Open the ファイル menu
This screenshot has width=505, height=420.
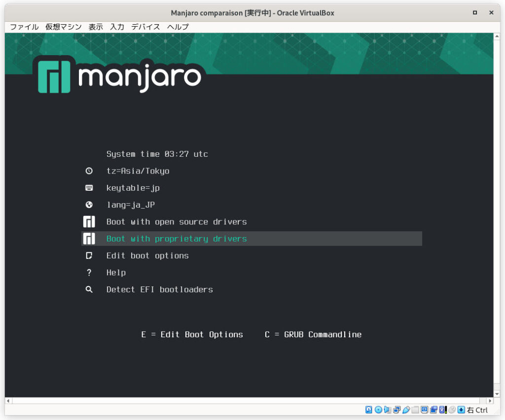point(24,27)
